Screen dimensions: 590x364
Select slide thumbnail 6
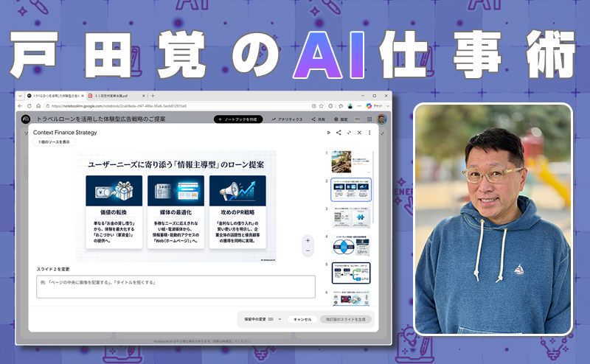pos(351,298)
